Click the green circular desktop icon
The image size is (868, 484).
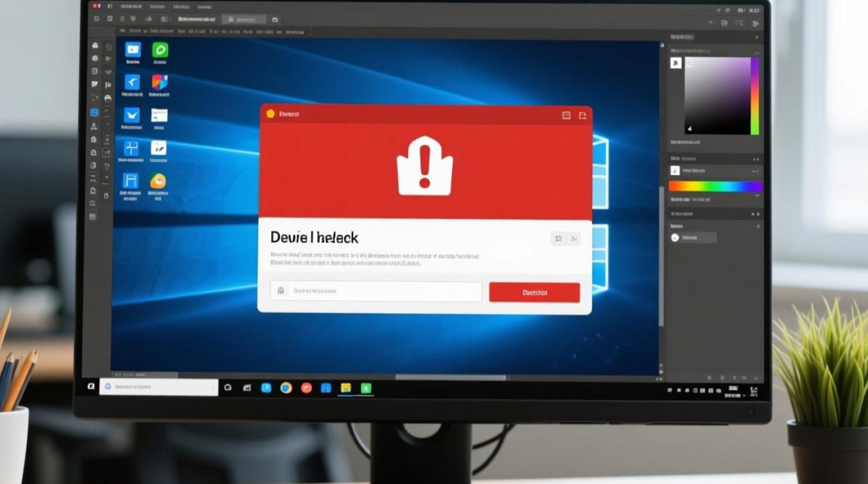click(160, 50)
